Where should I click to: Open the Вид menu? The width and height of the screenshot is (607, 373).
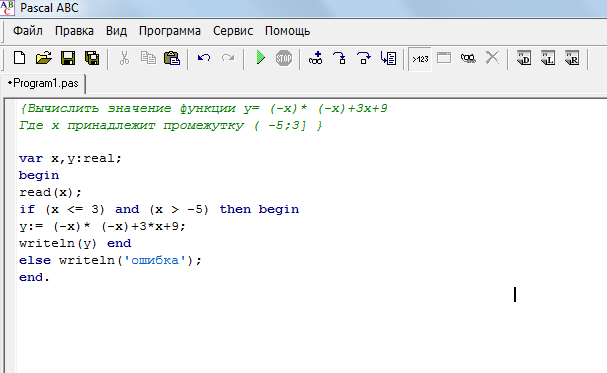click(116, 31)
